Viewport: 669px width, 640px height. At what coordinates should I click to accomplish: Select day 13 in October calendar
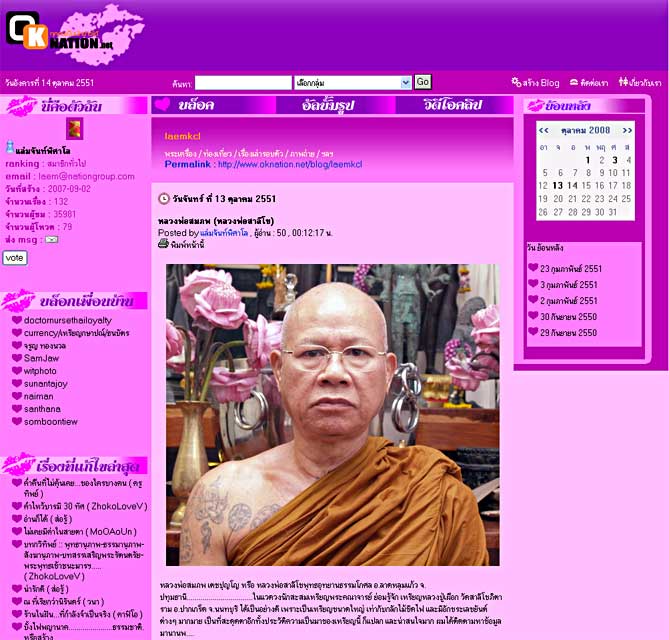tap(557, 186)
